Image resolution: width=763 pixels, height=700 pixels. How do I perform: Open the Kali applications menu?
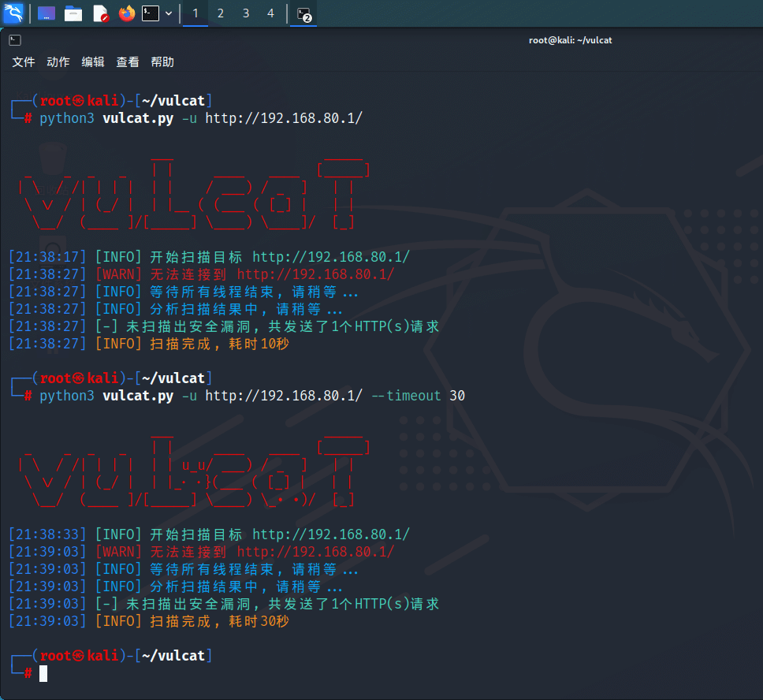[x=13, y=13]
